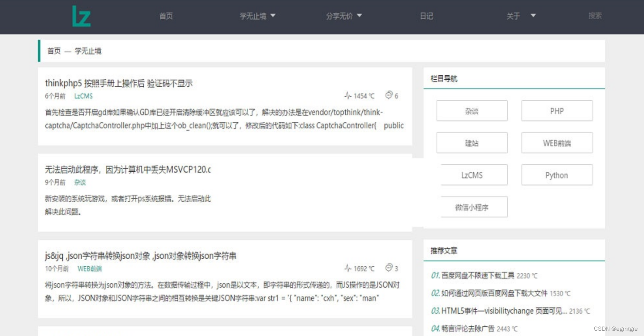Select the WEB前端 category button
The image size is (644, 336).
tap(557, 143)
